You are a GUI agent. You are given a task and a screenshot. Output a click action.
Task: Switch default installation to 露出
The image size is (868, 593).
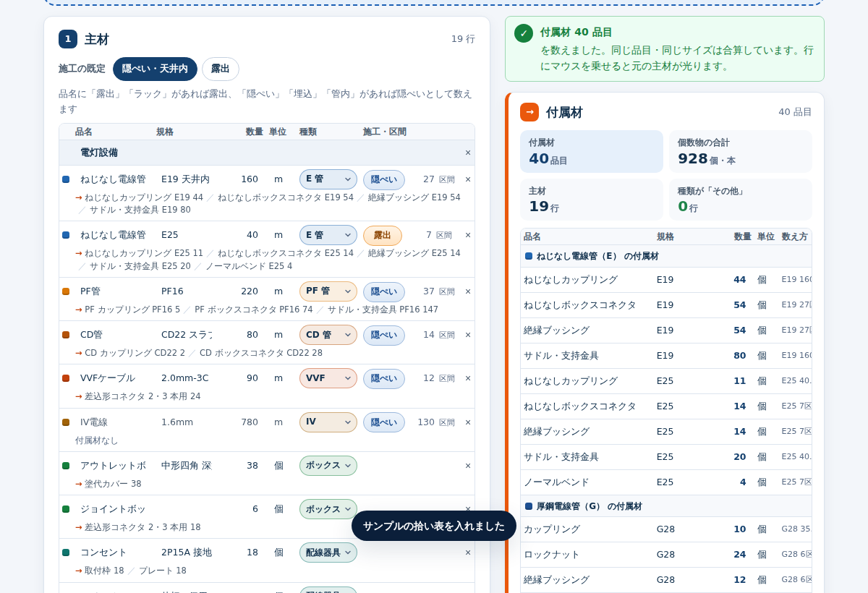tap(220, 69)
